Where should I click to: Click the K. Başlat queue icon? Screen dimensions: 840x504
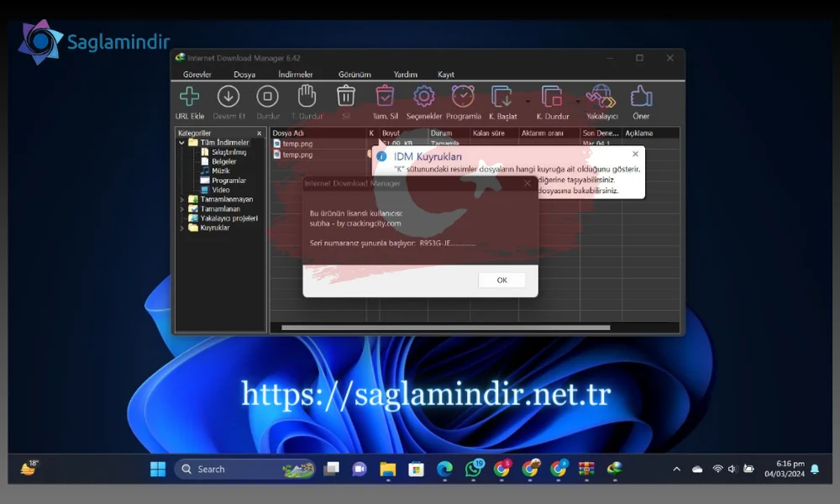502,97
